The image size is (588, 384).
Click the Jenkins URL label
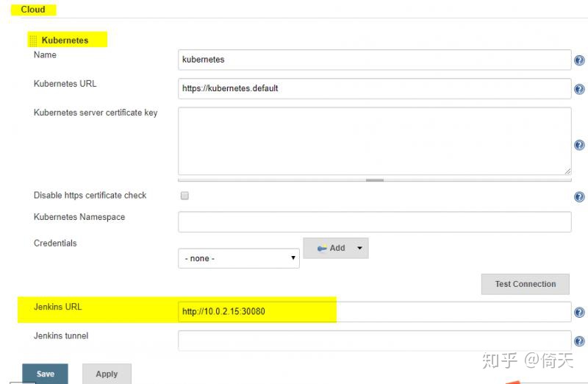coord(58,307)
